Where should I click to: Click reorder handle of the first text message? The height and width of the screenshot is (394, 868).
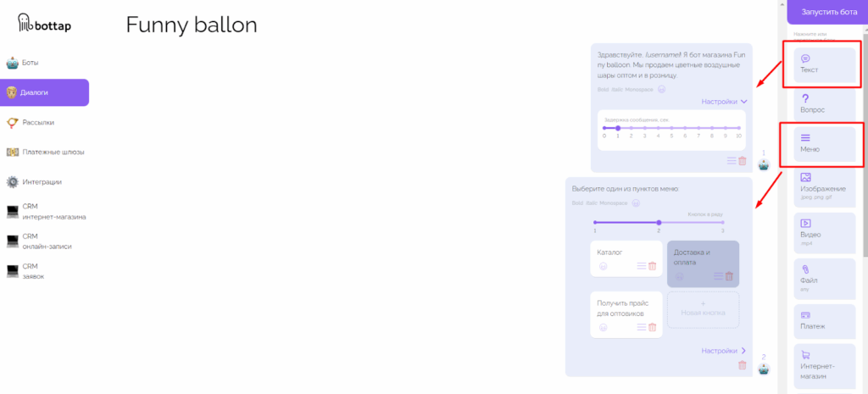pos(732,161)
